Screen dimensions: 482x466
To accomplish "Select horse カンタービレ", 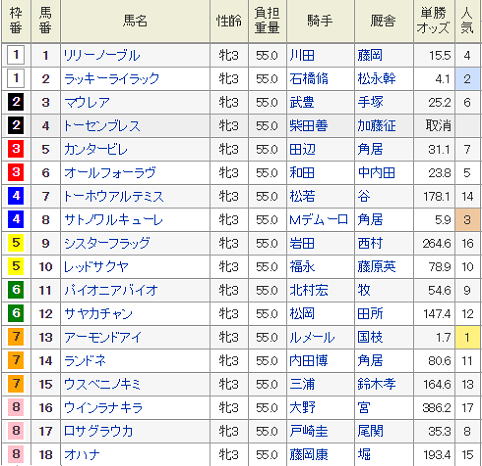I will point(96,149).
